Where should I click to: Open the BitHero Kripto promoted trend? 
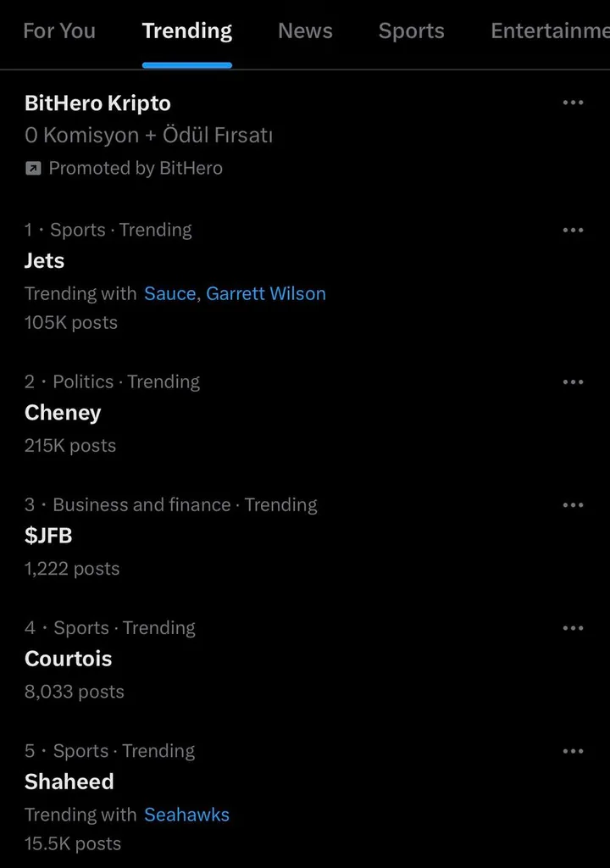click(97, 103)
